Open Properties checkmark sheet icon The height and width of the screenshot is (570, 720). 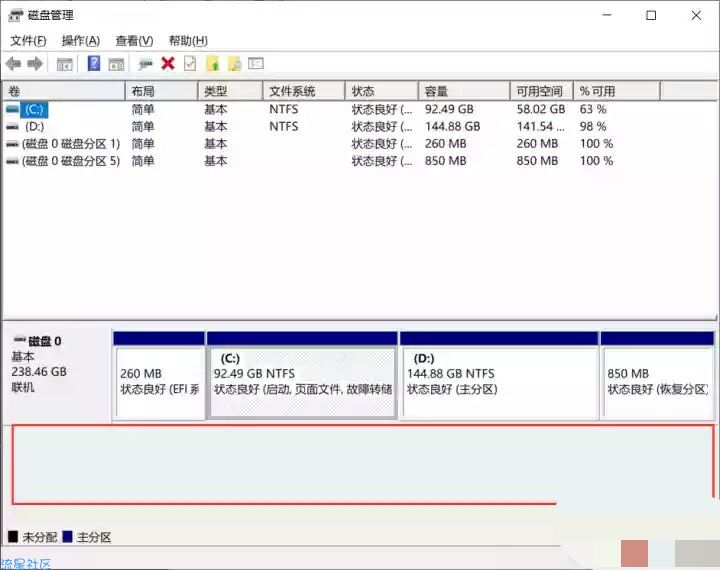click(190, 63)
